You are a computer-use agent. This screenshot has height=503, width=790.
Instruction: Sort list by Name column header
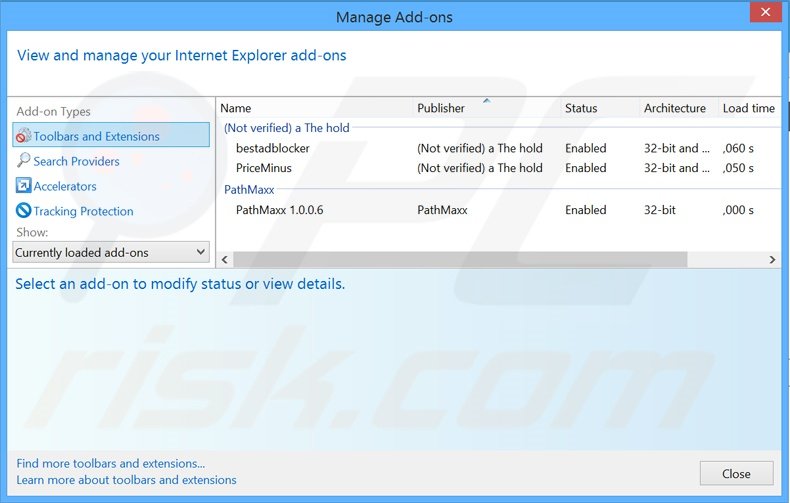(315, 108)
